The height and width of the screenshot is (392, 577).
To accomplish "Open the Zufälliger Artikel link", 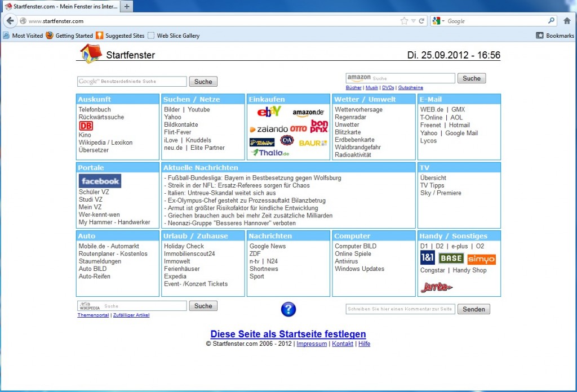I will click(131, 315).
